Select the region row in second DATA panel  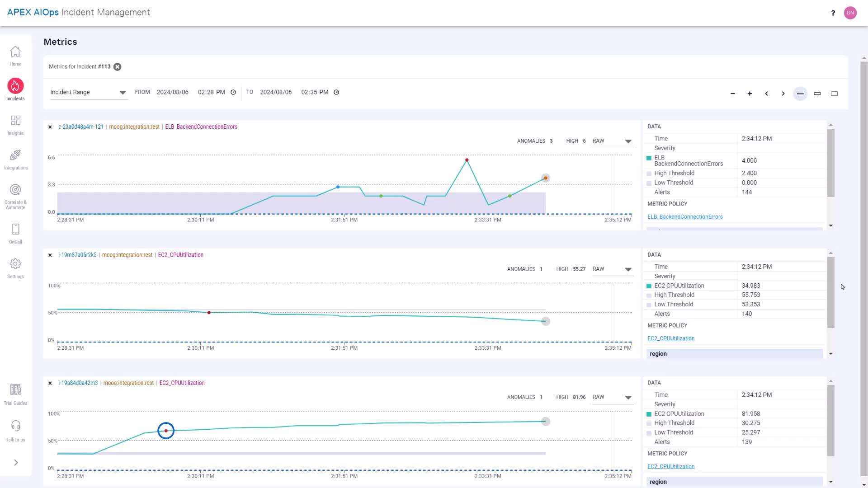click(735, 354)
